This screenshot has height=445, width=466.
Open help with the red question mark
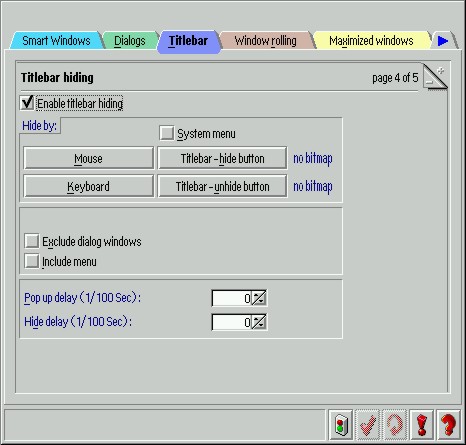(x=448, y=425)
